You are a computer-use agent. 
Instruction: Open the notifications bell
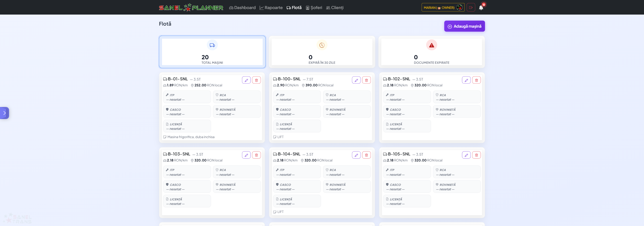(x=481, y=8)
